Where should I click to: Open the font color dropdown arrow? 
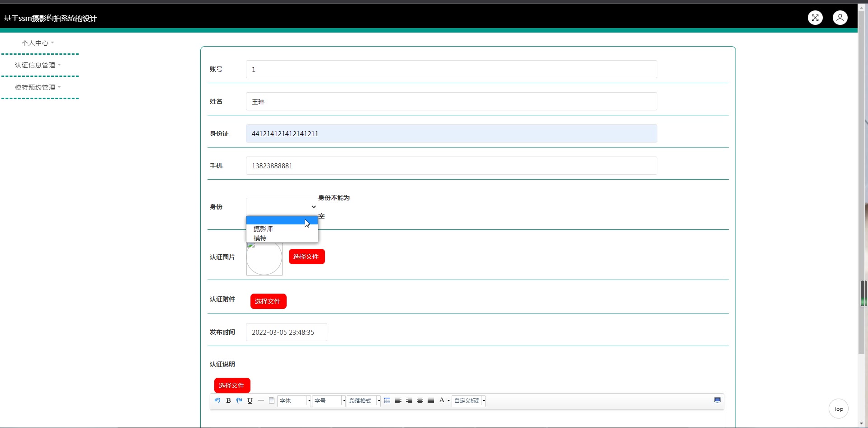[448, 401]
